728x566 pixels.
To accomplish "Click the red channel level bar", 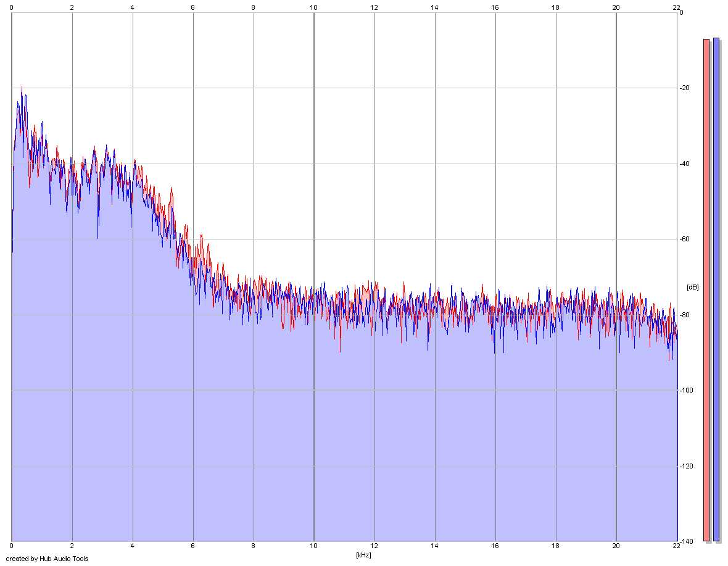I will (706, 290).
